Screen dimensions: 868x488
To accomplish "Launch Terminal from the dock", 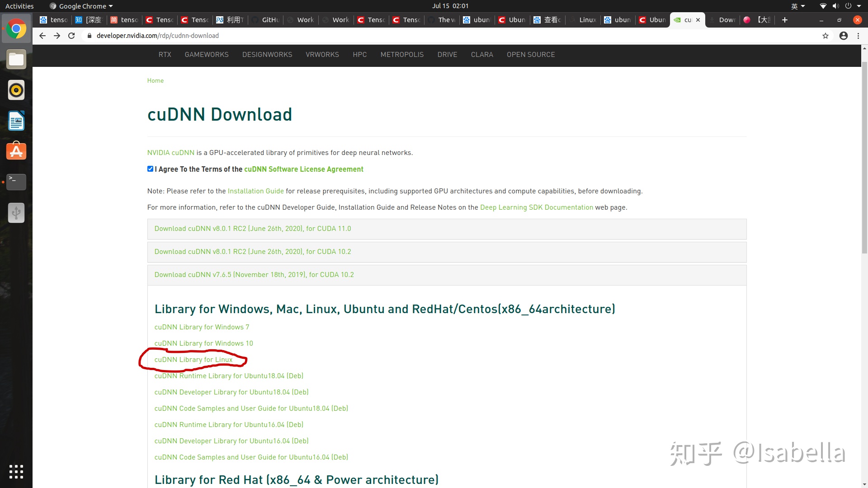I will point(16,182).
